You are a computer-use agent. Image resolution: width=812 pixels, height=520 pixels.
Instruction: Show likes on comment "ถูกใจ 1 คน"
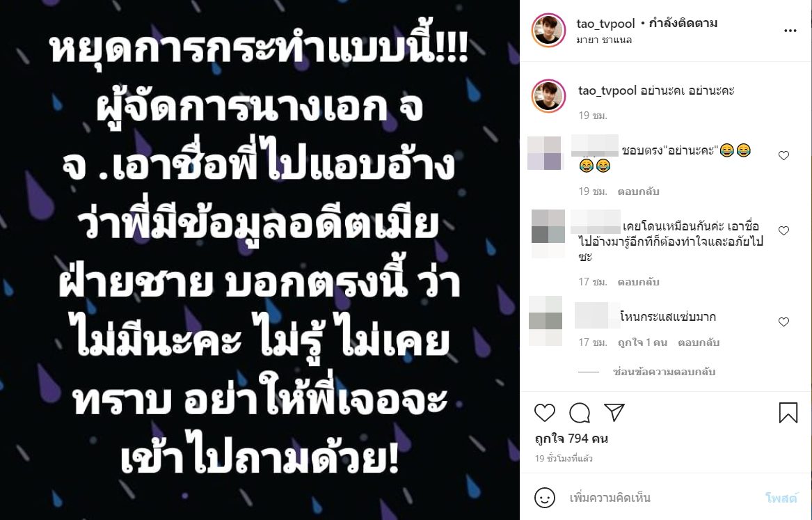[642, 342]
